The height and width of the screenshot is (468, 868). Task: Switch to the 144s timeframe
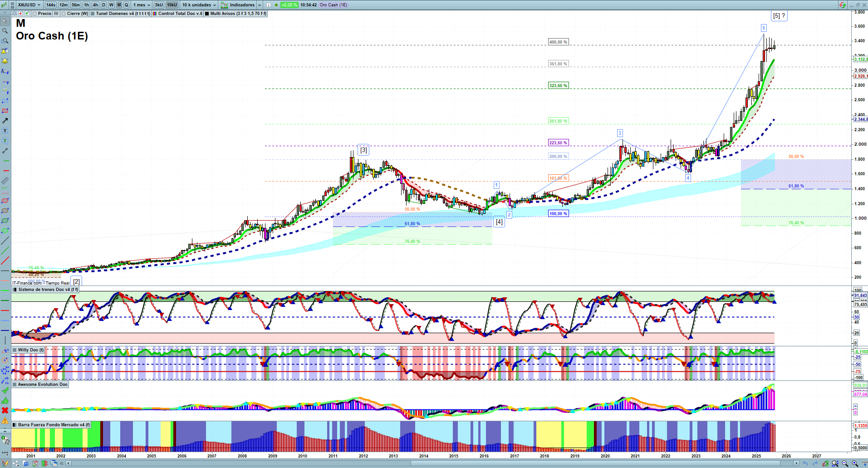pos(51,5)
